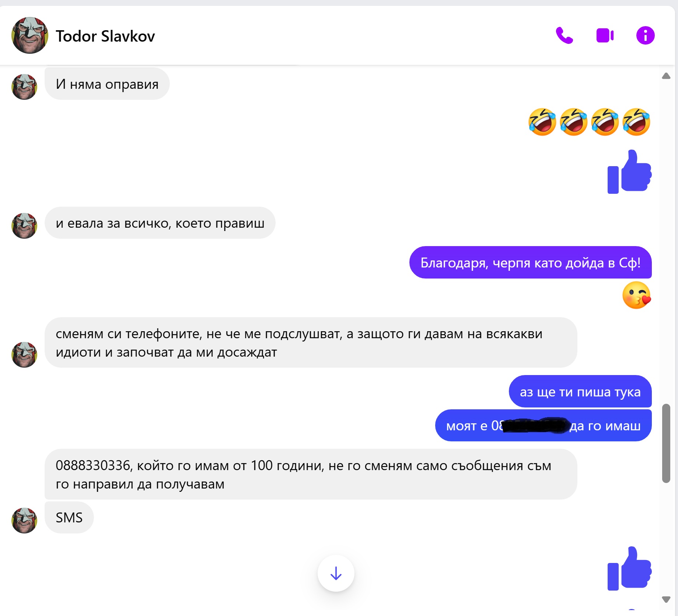Select the 'аз ще ти пиша тука' message
The height and width of the screenshot is (616, 678).
[x=580, y=391]
